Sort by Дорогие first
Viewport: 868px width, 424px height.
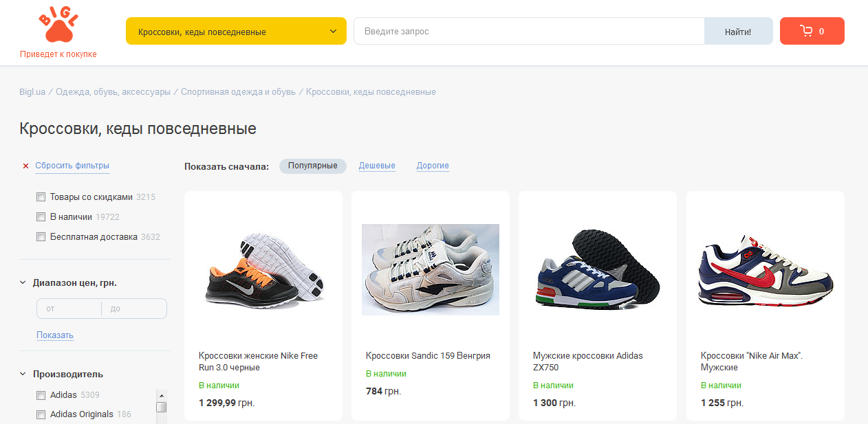click(433, 166)
